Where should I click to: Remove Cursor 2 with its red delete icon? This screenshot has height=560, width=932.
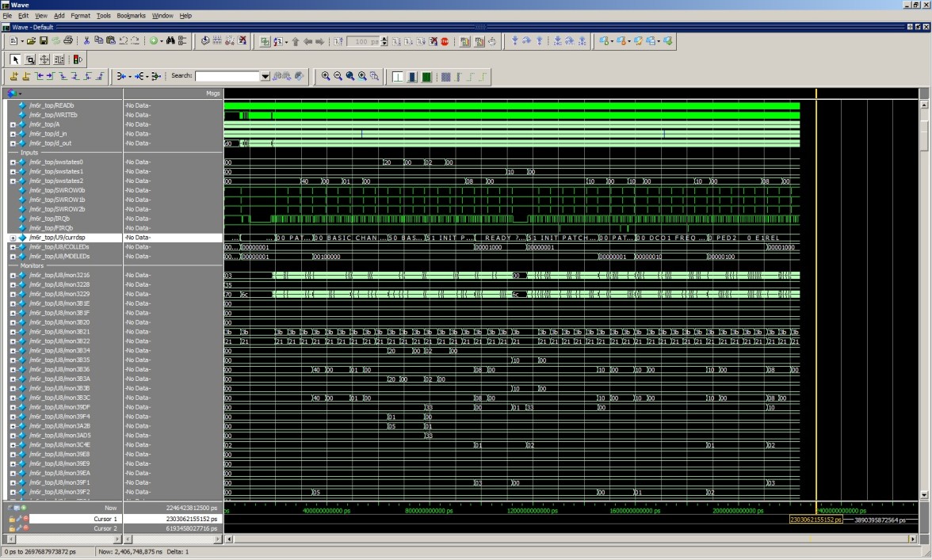click(x=26, y=528)
